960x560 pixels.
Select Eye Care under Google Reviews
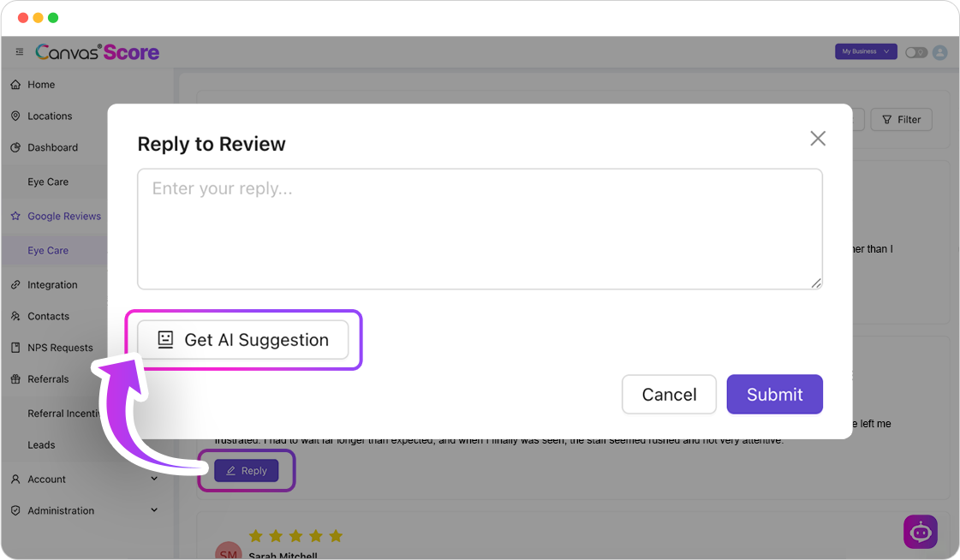tap(48, 250)
